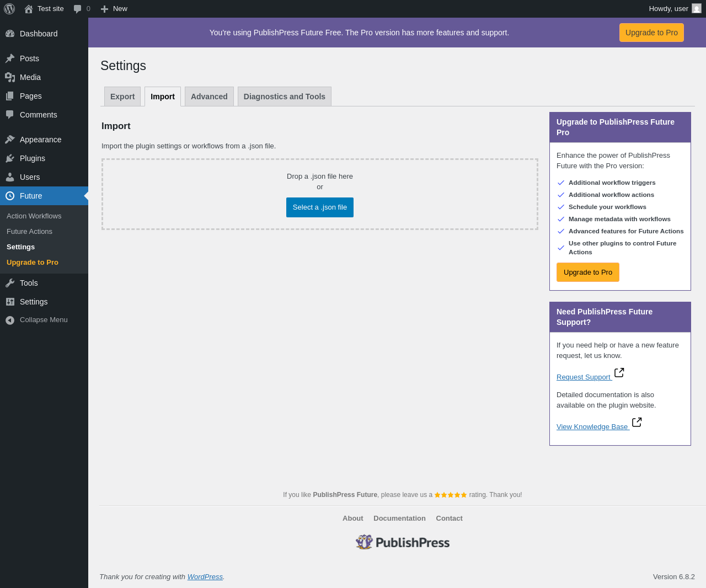This screenshot has width=706, height=588.
Task: Open the comments bubble icon in admin bar
Action: click(78, 9)
